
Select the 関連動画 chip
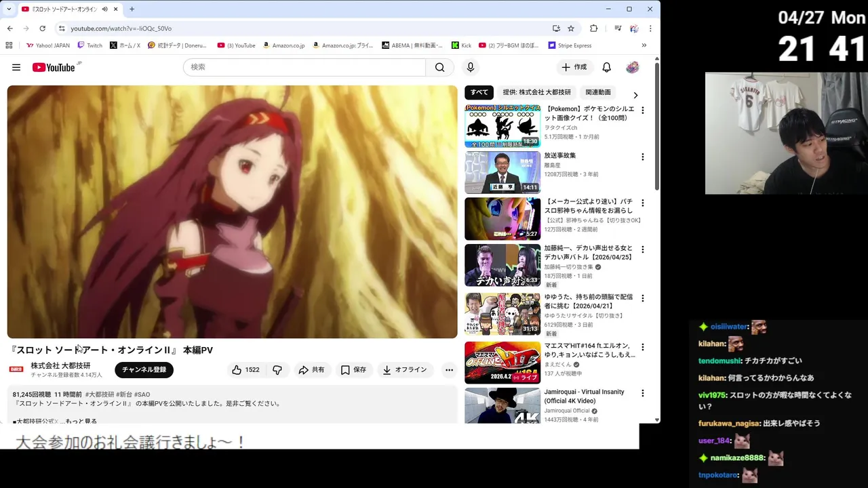(x=598, y=92)
